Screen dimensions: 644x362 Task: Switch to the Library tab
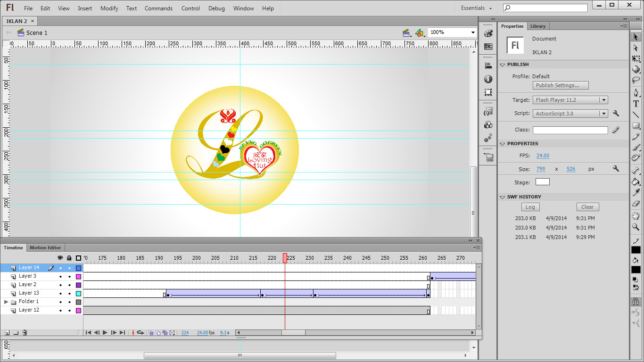pyautogui.click(x=537, y=26)
